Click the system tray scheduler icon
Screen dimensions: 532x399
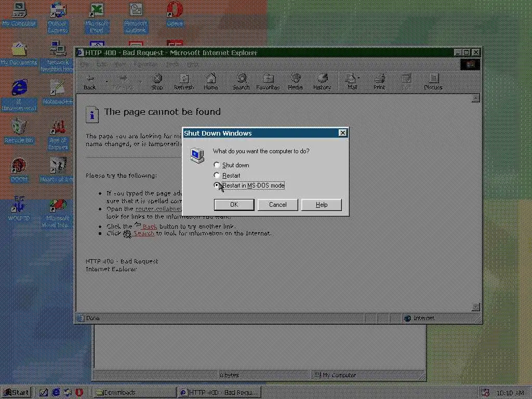[485, 393]
